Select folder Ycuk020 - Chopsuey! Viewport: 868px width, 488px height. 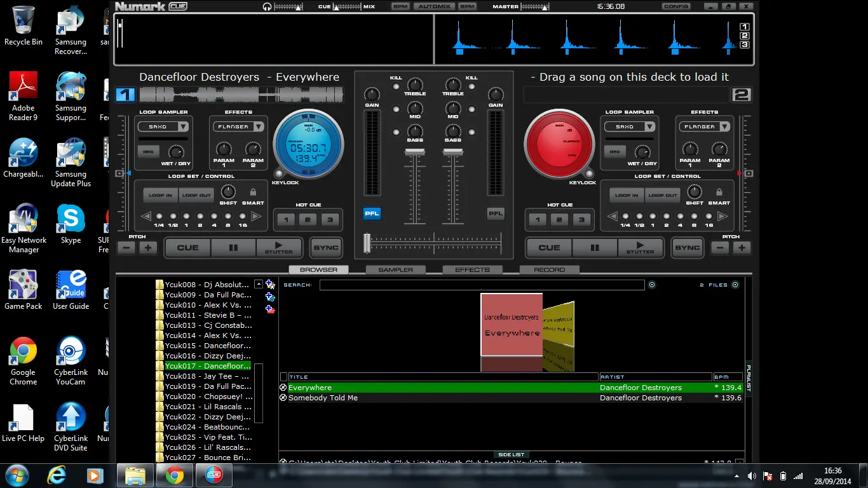203,396
